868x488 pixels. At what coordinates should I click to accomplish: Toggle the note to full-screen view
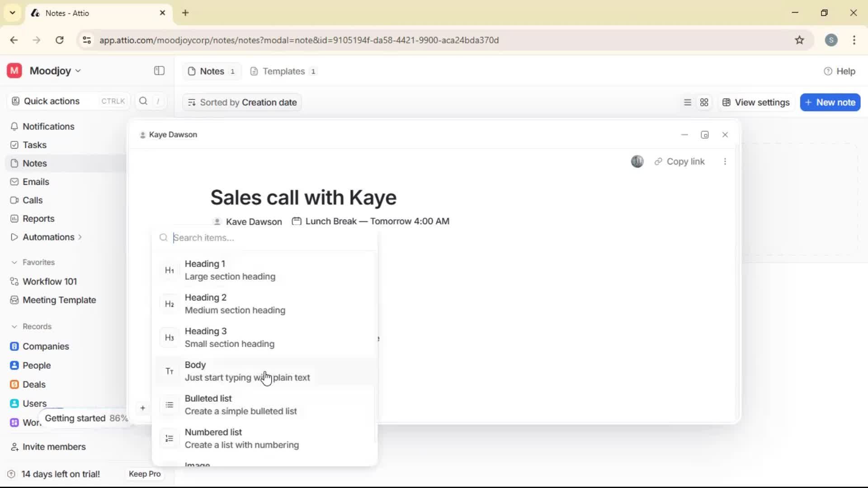pos(705,134)
